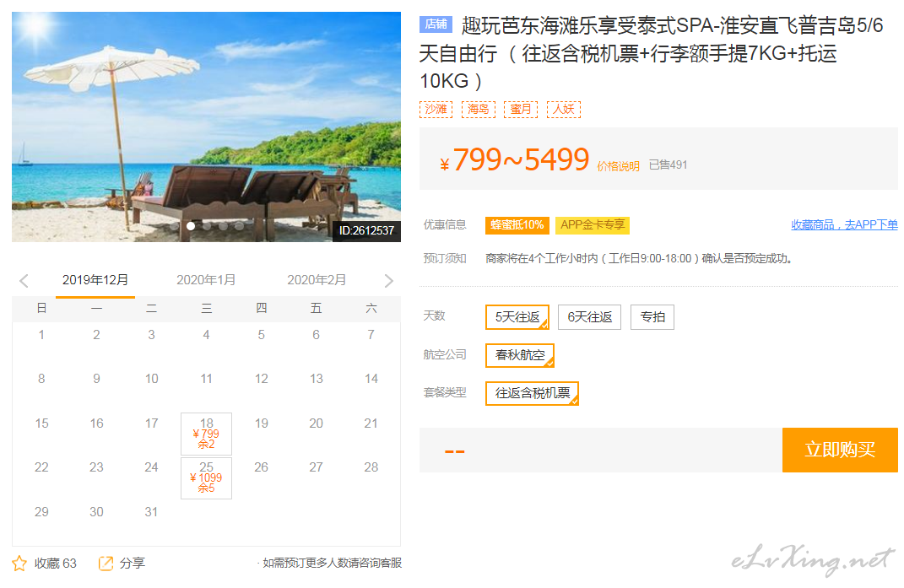The height and width of the screenshot is (588, 904).
Task: Open the beach product photo
Action: 207,127
